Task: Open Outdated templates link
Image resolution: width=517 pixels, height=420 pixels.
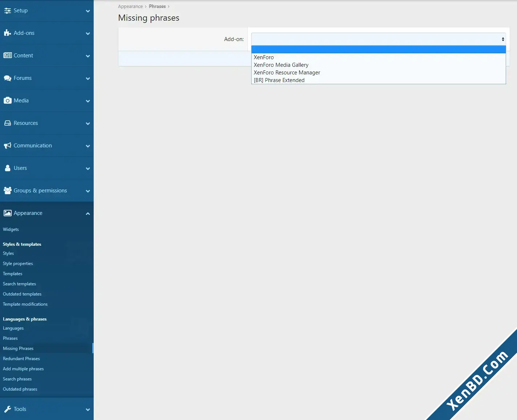Action: [x=22, y=294]
